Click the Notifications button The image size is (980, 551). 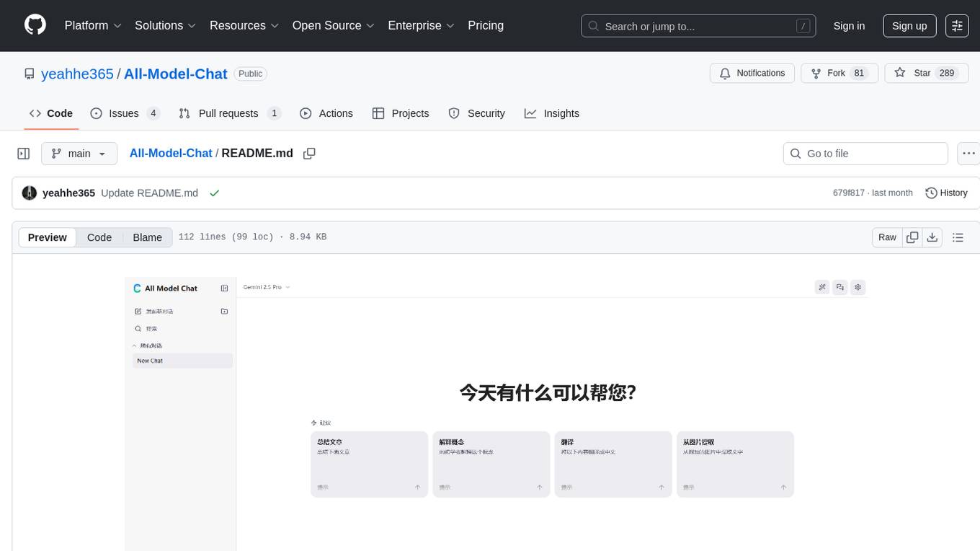point(752,74)
